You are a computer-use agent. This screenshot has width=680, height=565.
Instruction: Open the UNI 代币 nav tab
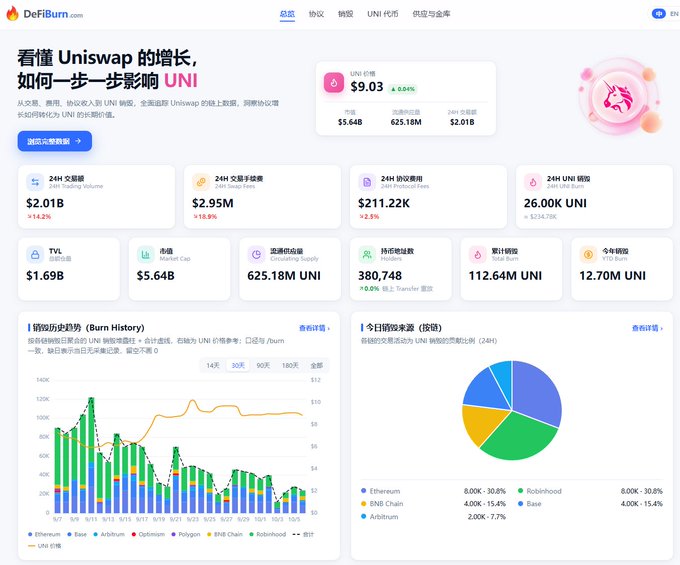(x=382, y=14)
